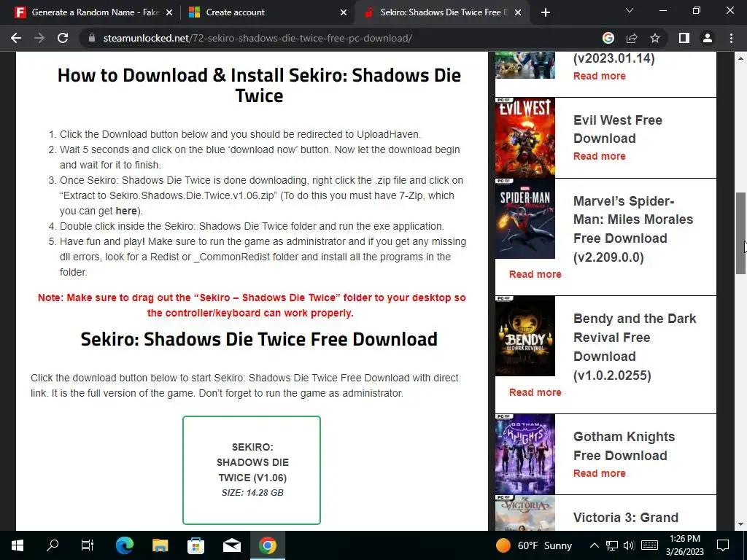This screenshot has width=747, height=560.
Task: Close the Generate a Random Name tab
Action: [169, 12]
